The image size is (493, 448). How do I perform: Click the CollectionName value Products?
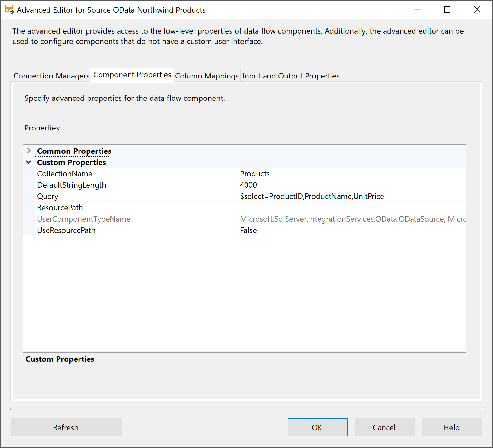(x=255, y=174)
